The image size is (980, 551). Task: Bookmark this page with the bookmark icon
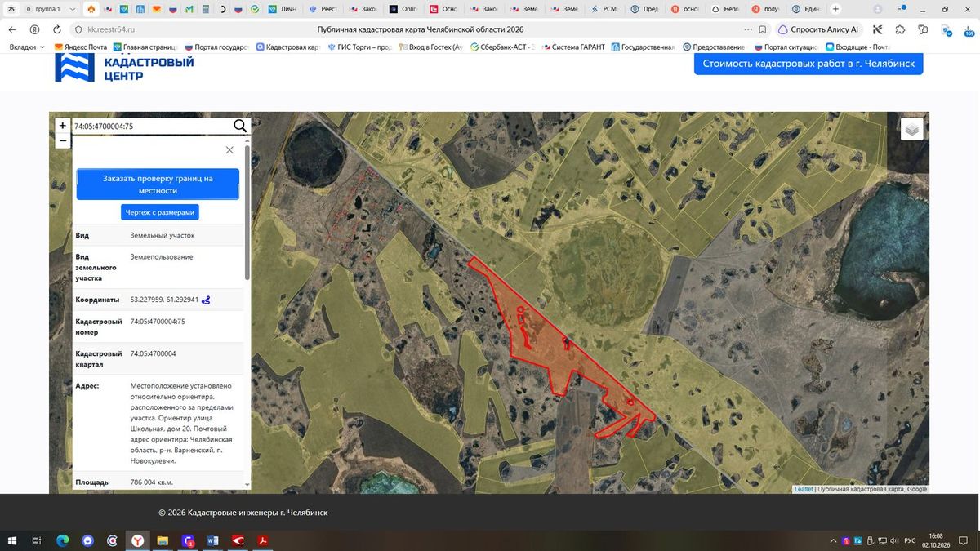762,29
